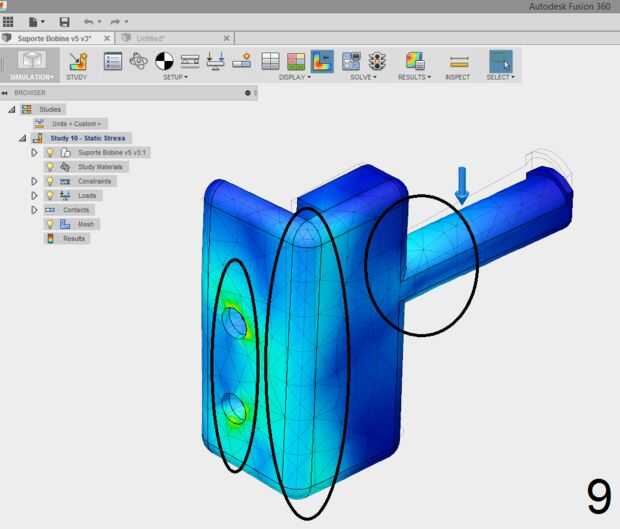Select the Suporte Bobine v5 v3:1 item
This screenshot has height=529, width=620.
point(112,153)
